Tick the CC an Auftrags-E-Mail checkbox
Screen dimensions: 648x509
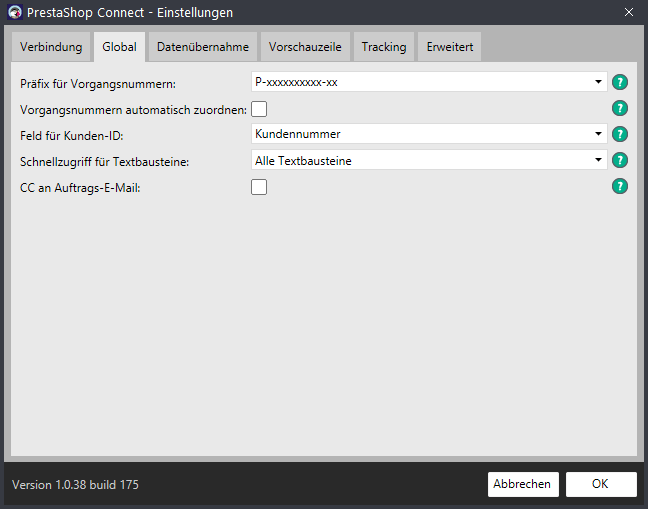click(x=259, y=187)
